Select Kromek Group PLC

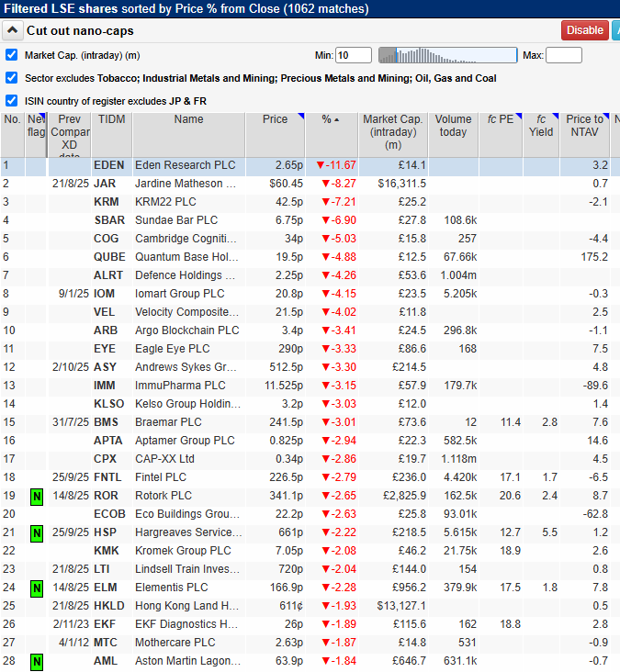click(183, 551)
